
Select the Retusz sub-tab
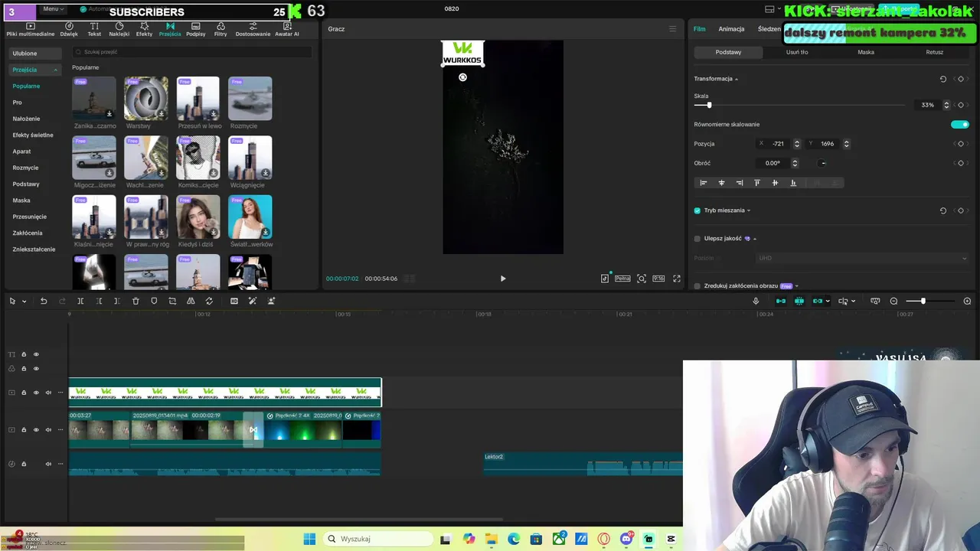935,52
